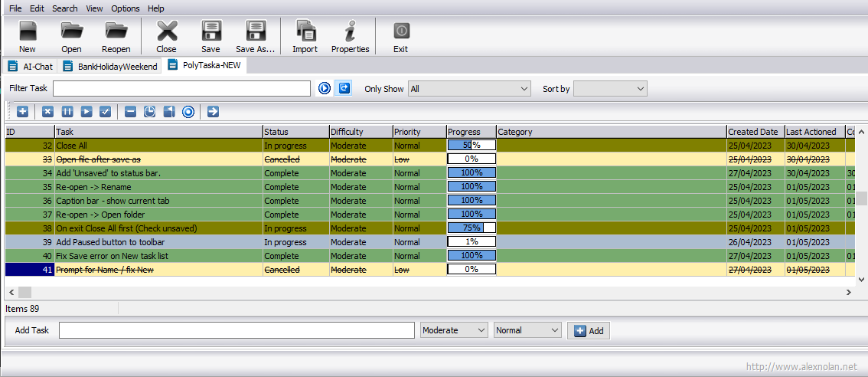Click the clock icon in task toolbar

150,112
